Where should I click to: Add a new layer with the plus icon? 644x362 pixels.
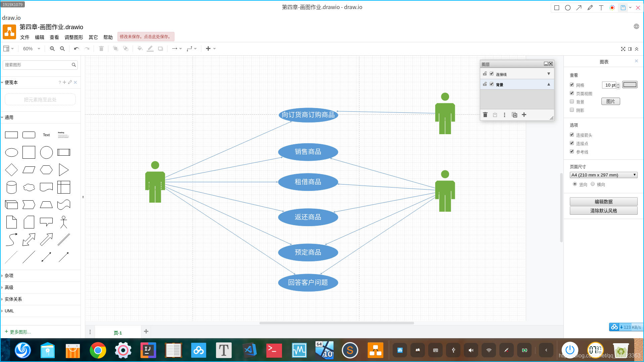(524, 115)
